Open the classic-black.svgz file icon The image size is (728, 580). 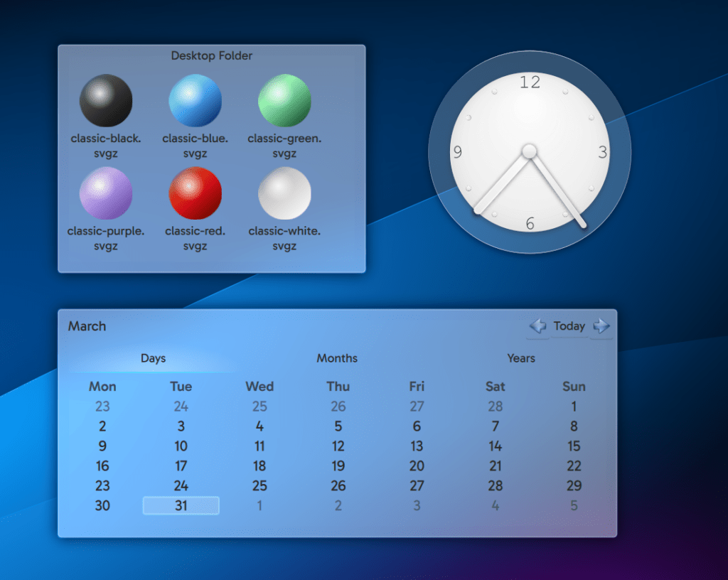(106, 101)
